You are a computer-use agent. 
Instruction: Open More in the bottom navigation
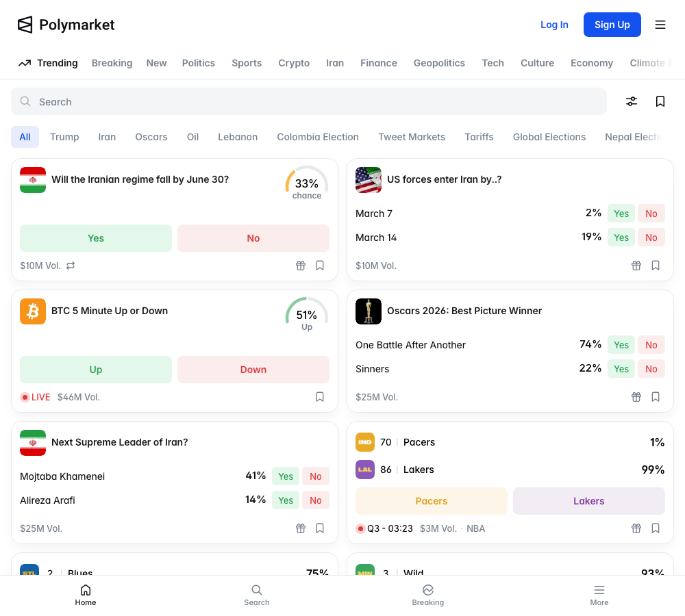(x=599, y=594)
